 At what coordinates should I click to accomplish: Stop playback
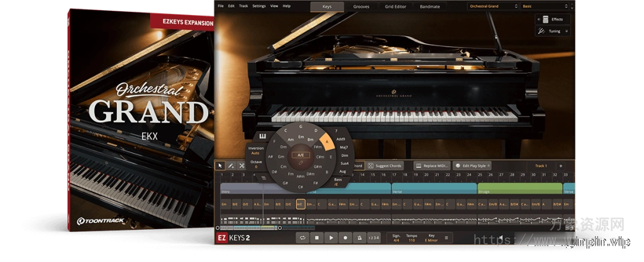click(x=317, y=237)
